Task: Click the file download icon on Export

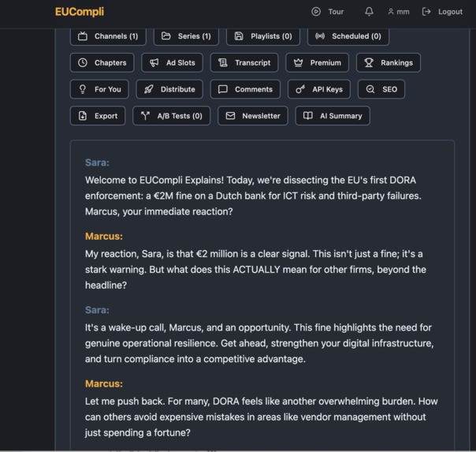Action: click(83, 116)
